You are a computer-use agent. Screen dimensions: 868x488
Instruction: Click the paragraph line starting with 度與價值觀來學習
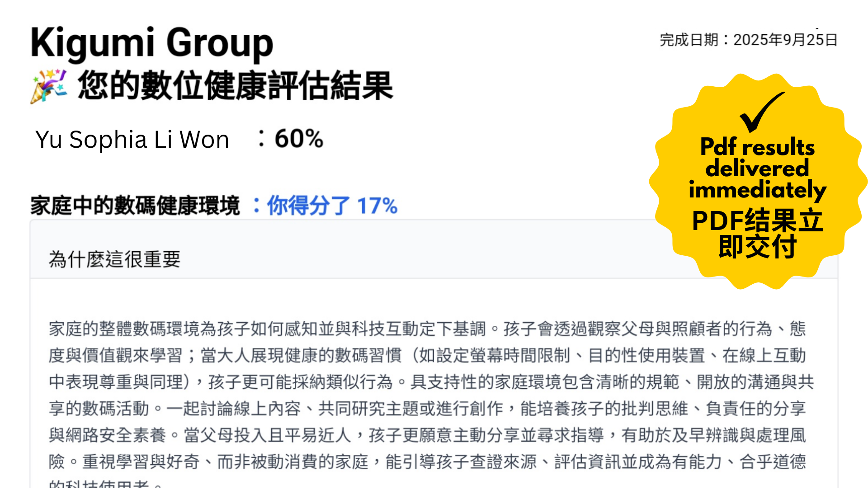[427, 355]
